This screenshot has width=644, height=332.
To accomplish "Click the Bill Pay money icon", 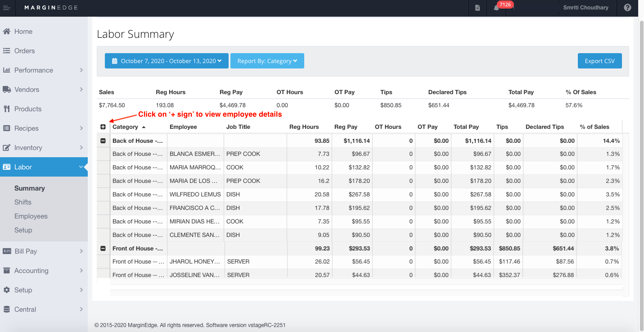I will pos(7,251).
